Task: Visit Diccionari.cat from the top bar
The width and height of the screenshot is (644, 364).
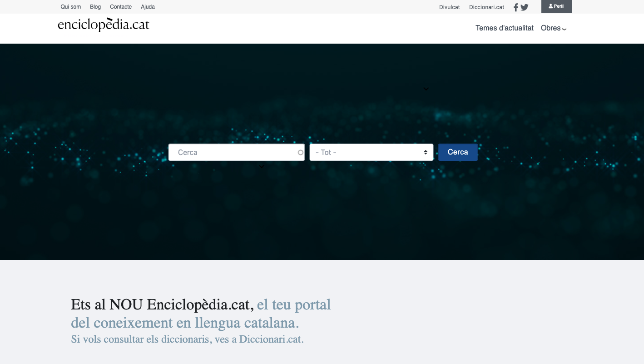Action: [486, 7]
